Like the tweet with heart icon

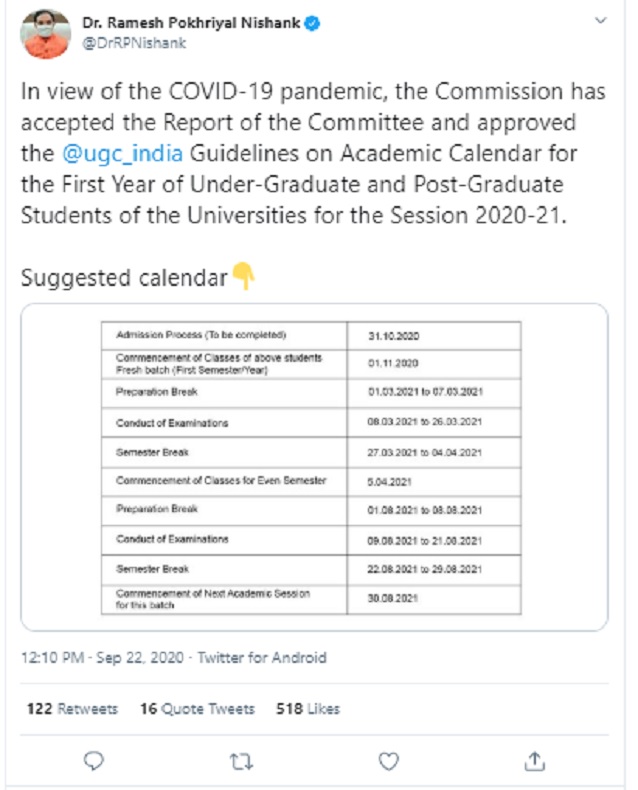(x=388, y=761)
